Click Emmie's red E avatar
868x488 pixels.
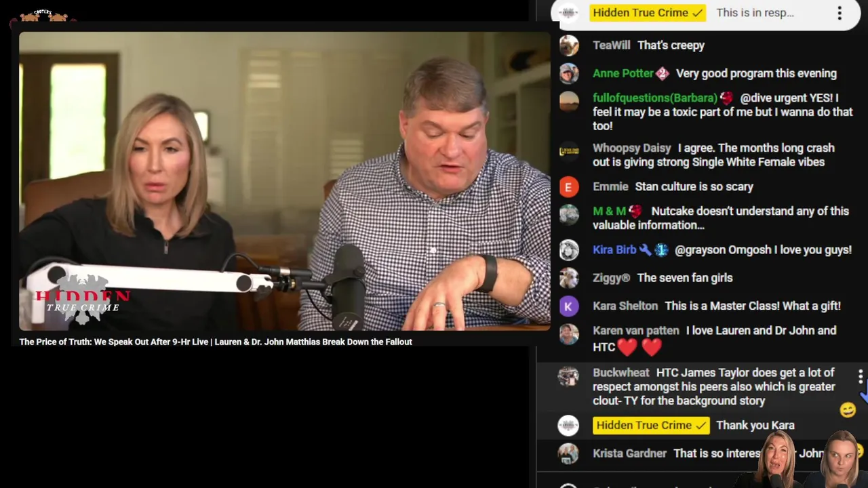[x=568, y=186]
